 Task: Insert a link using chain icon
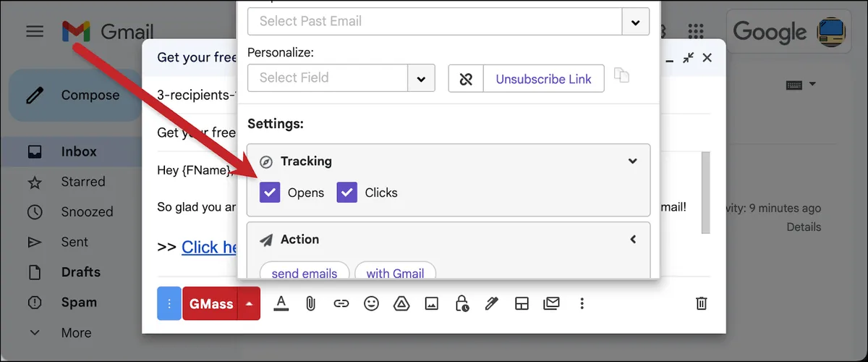(341, 304)
